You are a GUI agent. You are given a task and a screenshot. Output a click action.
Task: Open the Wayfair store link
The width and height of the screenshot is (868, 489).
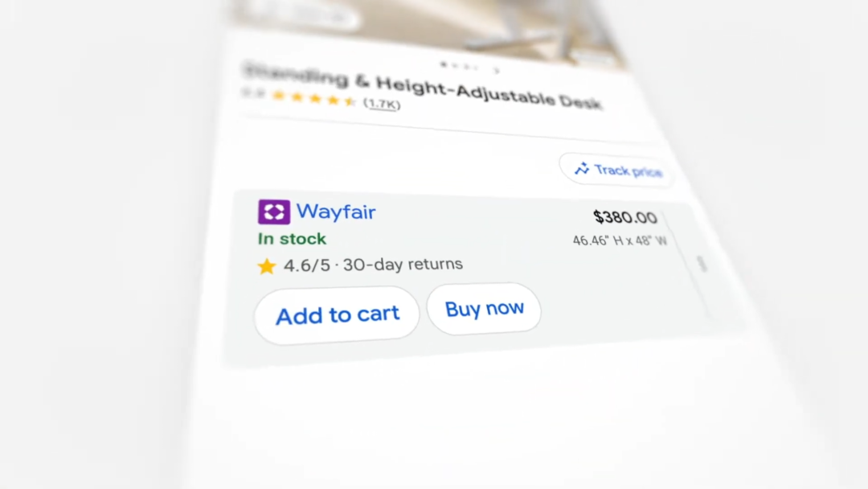[336, 212]
